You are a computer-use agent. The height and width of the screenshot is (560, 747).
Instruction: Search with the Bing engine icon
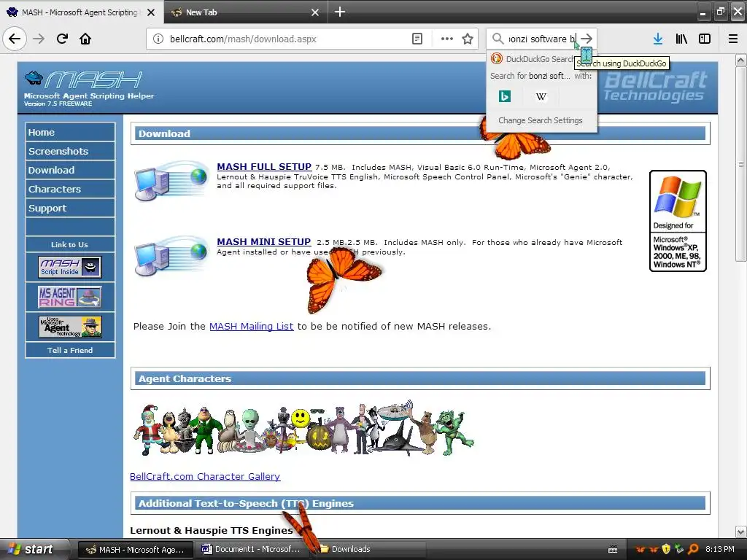coord(505,97)
